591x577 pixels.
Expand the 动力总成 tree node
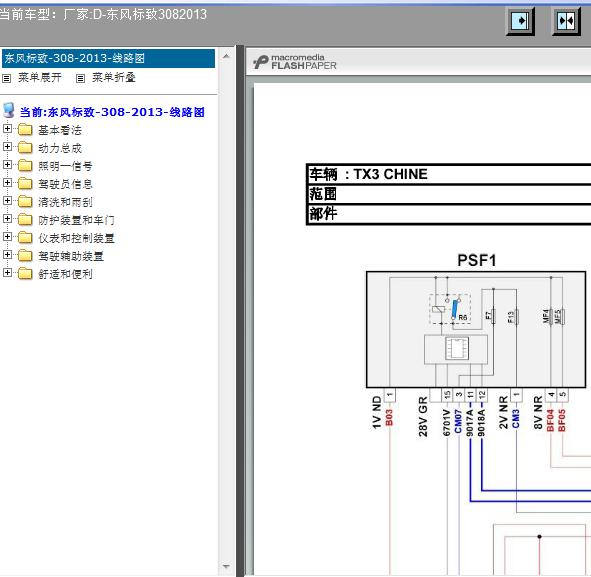[x=7, y=147]
